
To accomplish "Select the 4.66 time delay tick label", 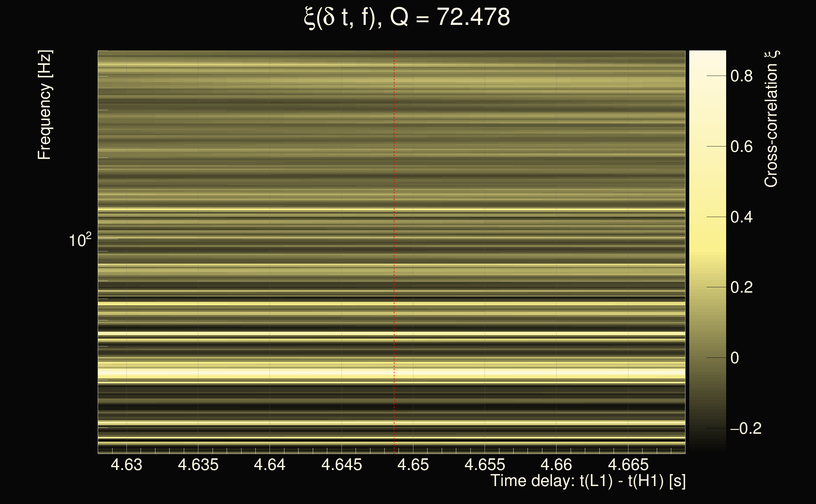I will (556, 465).
